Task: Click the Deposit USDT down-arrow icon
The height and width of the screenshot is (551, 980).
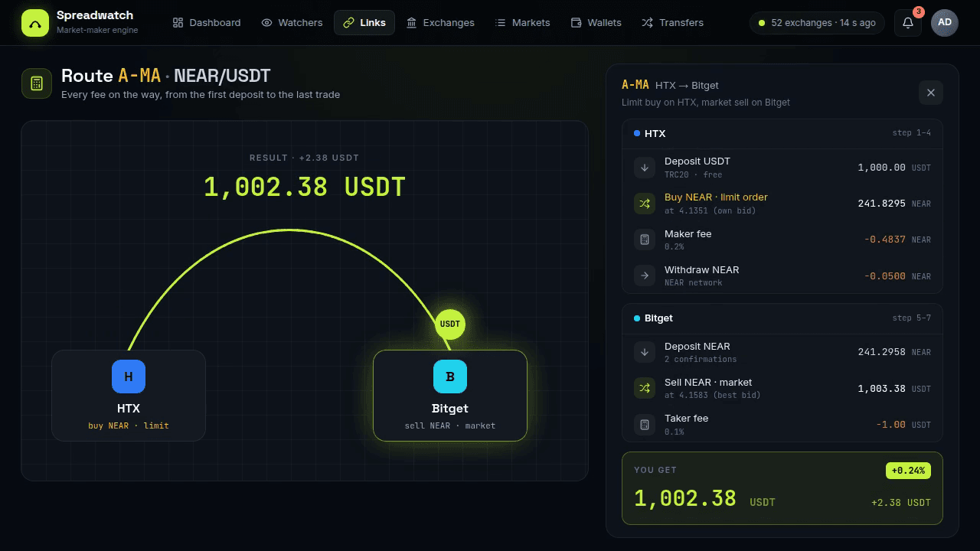Action: tap(645, 167)
